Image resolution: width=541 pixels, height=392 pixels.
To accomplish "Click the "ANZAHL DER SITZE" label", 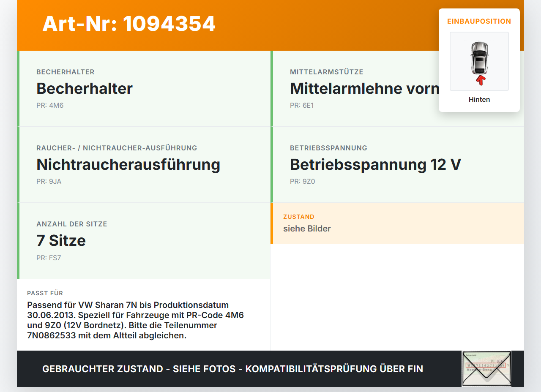I will 72,224.
